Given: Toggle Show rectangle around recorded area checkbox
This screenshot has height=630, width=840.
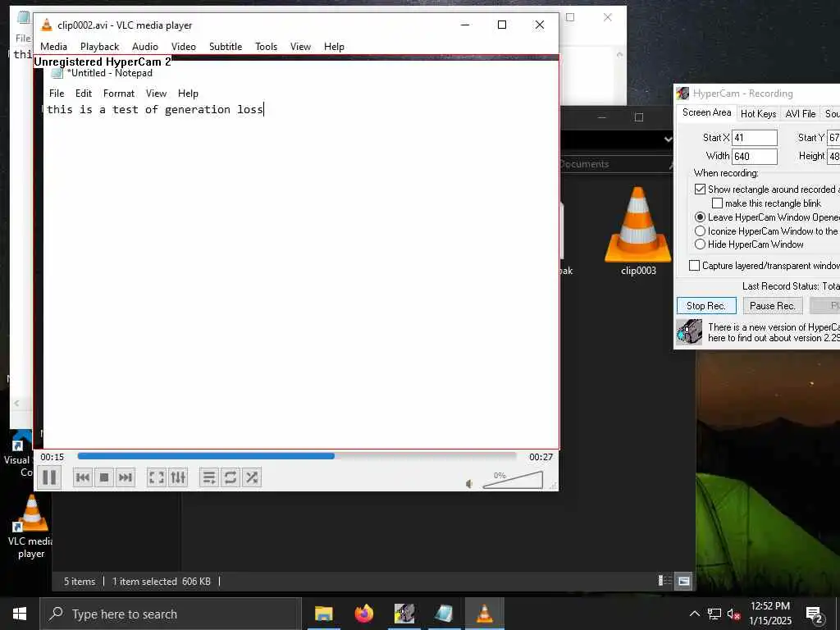Looking at the screenshot, I should 701,189.
